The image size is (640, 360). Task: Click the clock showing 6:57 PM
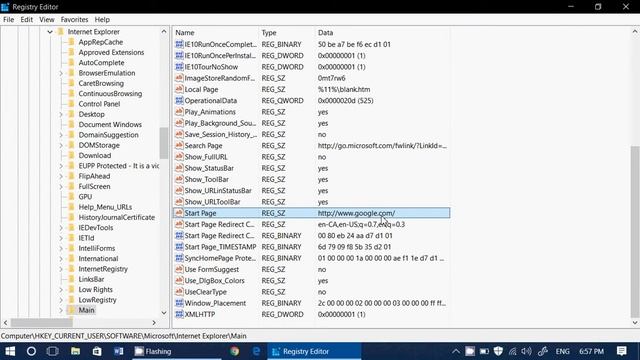point(591,351)
